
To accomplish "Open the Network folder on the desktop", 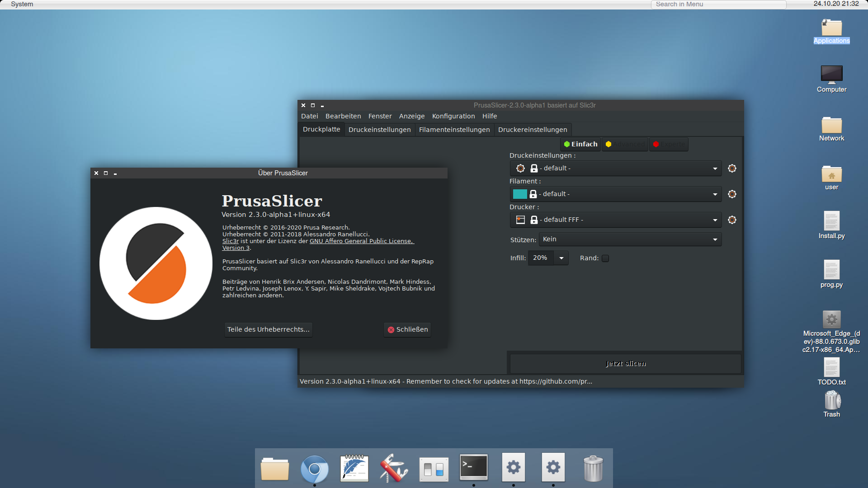I will (832, 129).
